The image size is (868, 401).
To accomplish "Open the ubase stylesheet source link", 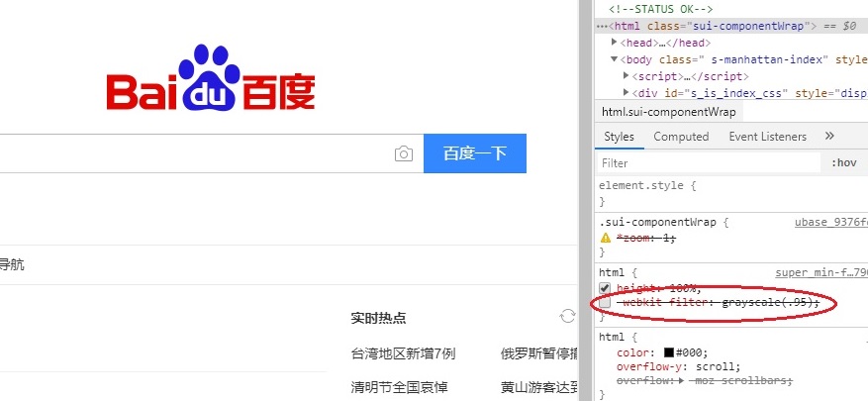I will click(831, 222).
